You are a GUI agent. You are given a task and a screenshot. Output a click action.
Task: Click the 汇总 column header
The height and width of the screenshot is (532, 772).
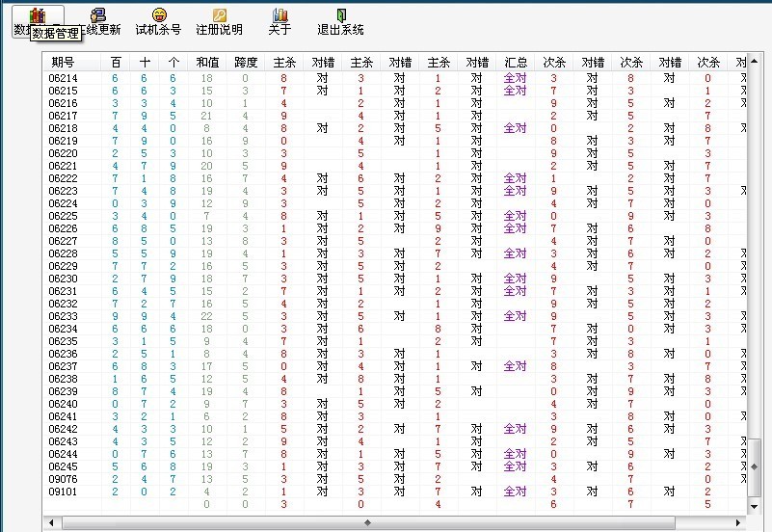pyautogui.click(x=516, y=63)
